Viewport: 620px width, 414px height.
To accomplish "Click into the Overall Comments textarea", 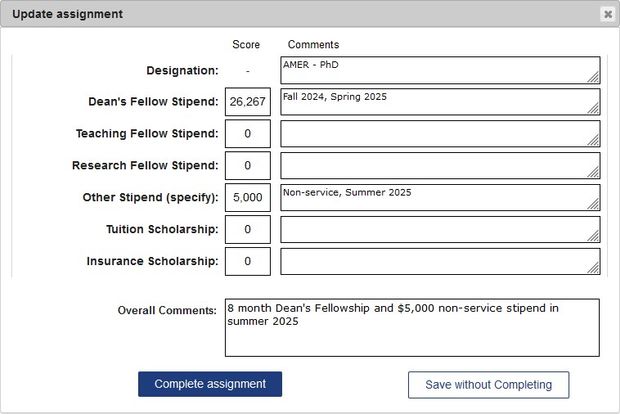I will 411,327.
